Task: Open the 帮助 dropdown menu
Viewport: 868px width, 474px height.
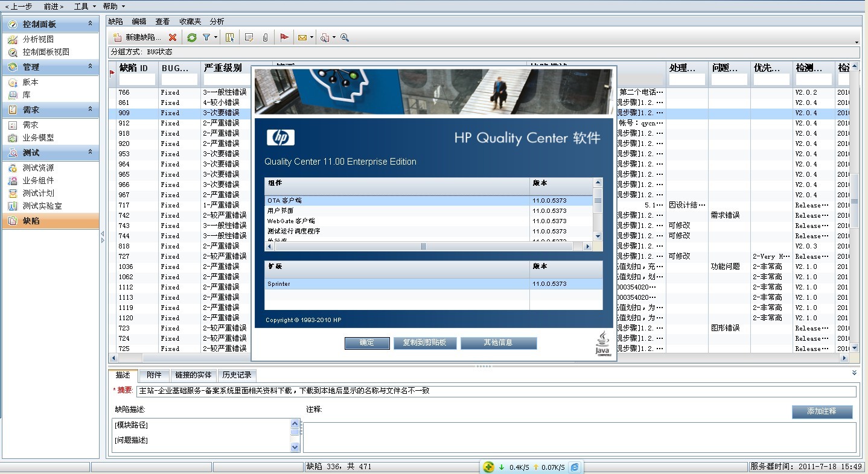Action: point(113,6)
